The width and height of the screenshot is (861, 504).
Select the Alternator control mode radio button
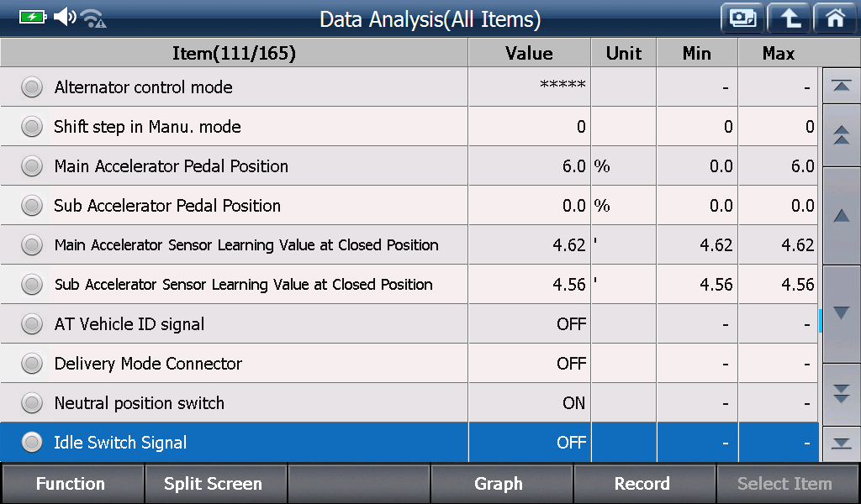pos(32,87)
